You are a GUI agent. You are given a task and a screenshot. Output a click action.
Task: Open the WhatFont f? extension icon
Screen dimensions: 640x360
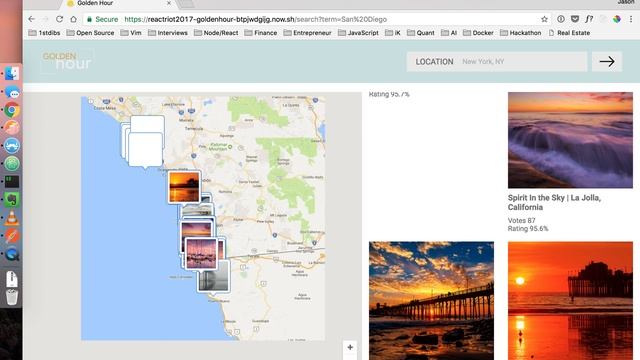589,19
